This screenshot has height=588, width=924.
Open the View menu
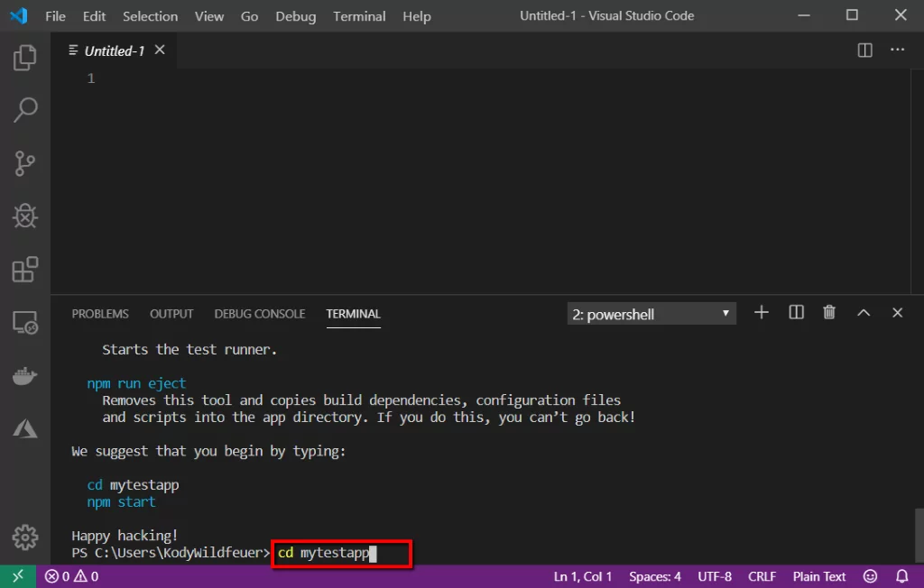coord(209,16)
